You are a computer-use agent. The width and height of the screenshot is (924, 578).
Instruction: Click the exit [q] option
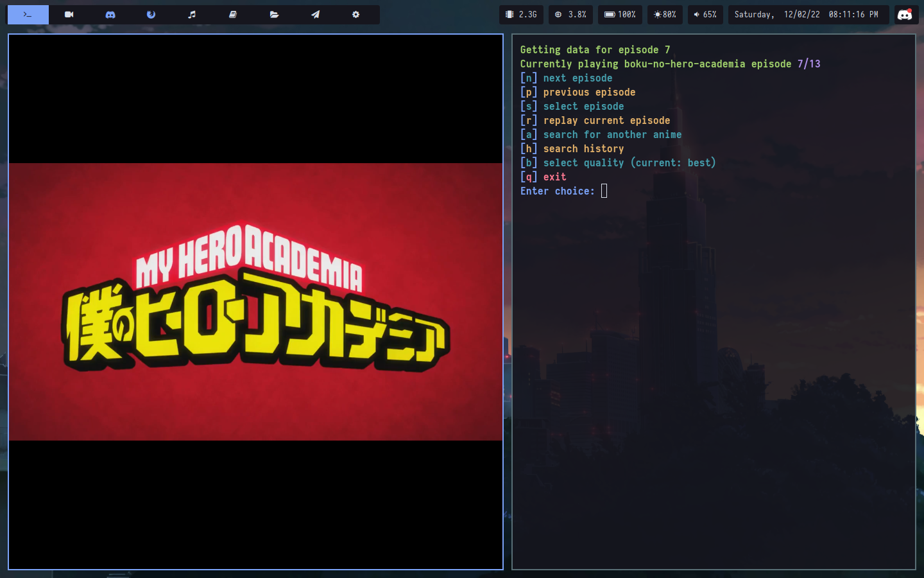(542, 177)
